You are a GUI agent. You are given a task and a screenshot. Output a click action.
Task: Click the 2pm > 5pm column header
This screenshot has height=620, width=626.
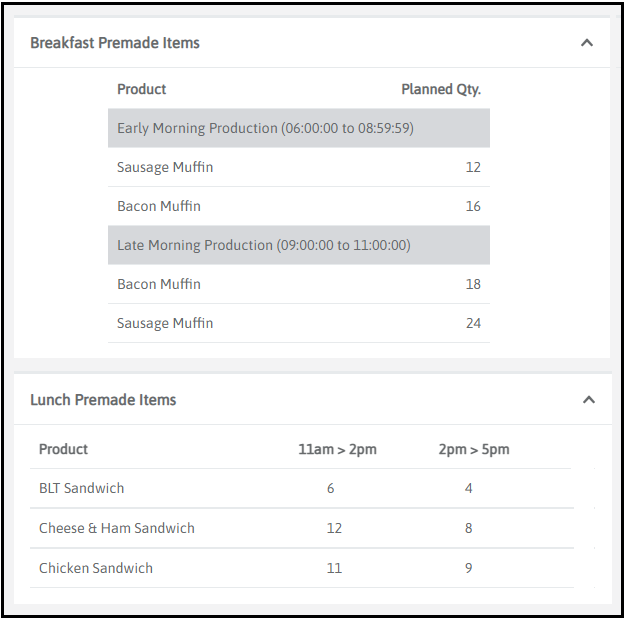pyautogui.click(x=474, y=449)
